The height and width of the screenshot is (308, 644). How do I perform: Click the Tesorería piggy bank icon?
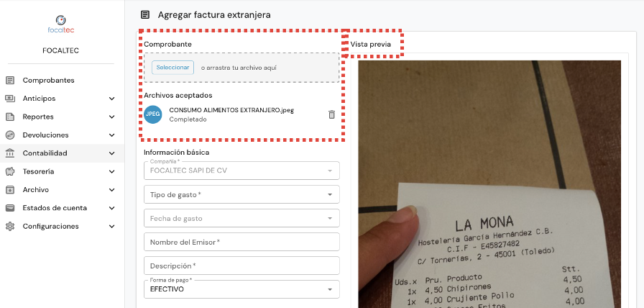(10, 171)
